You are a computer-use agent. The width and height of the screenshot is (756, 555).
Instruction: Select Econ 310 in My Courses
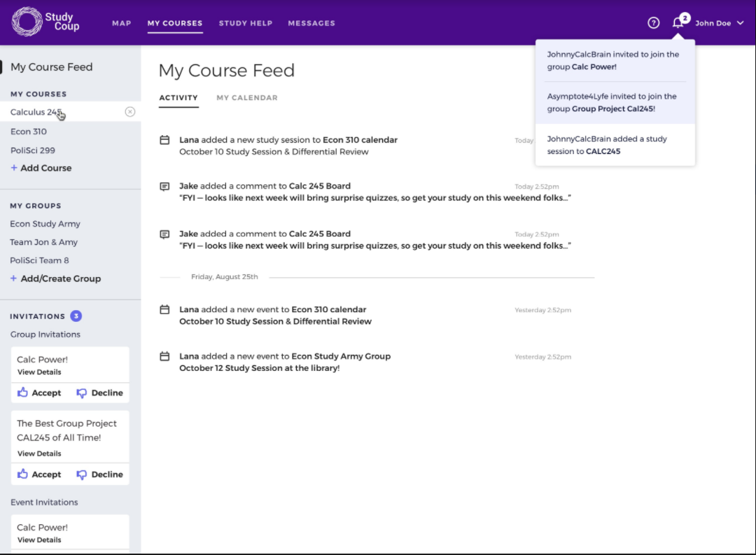[29, 132]
